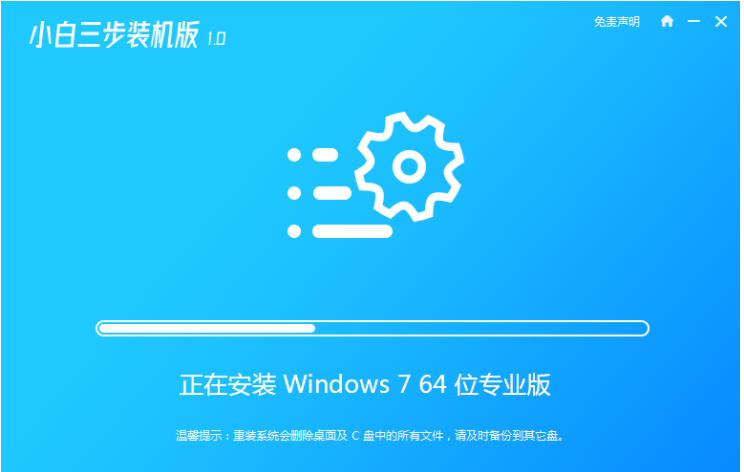Open the 免责声明 disclaimer link
Viewport: 744px width, 472px height.
[616, 22]
